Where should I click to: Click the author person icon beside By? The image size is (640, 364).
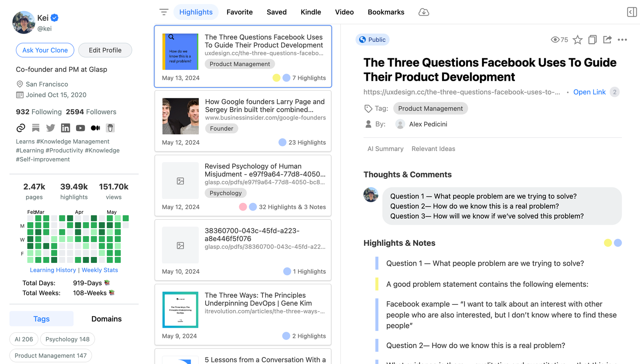click(368, 124)
